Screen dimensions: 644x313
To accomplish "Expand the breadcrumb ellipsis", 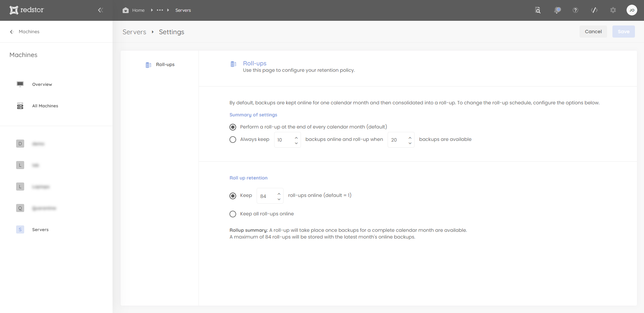I will pos(160,10).
